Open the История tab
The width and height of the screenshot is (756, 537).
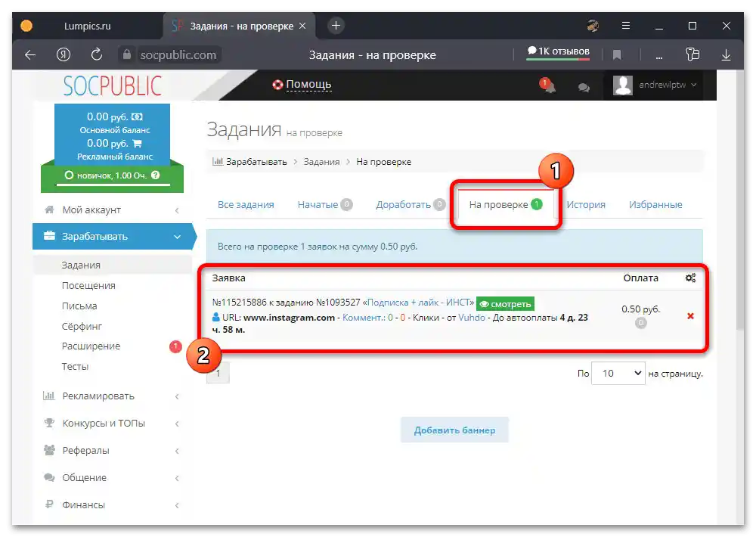586,204
